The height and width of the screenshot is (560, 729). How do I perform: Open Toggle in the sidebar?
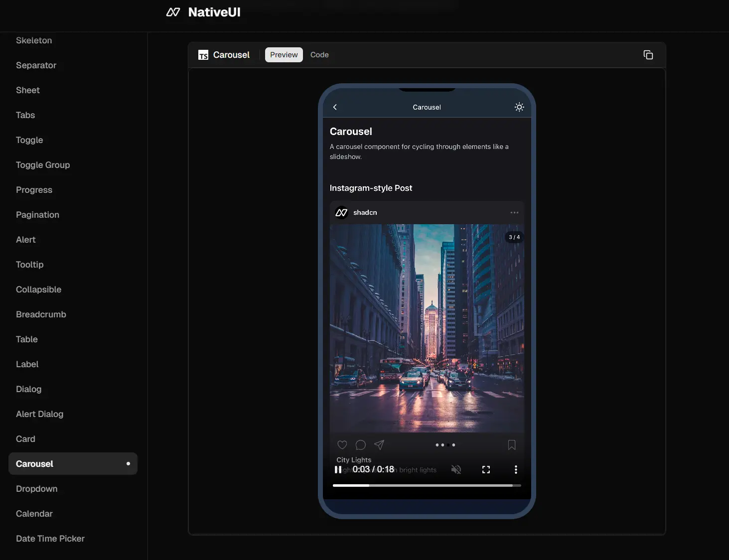[x=29, y=140]
